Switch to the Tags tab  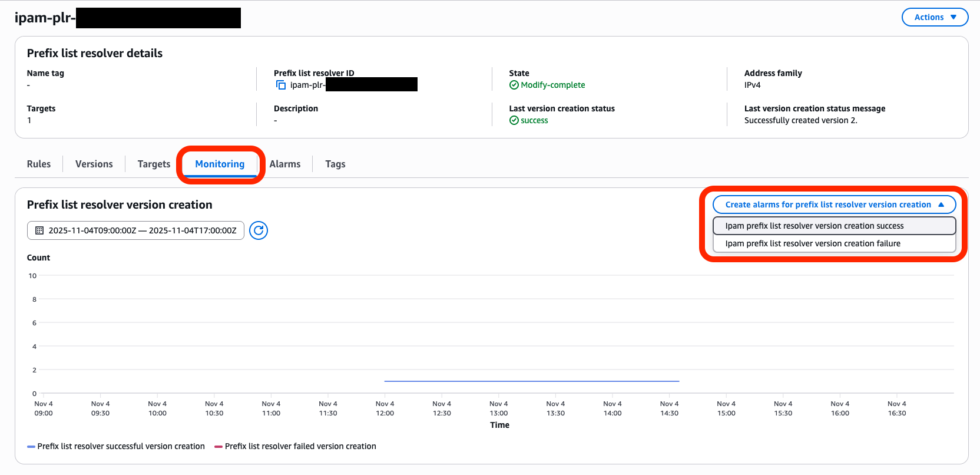tap(335, 164)
